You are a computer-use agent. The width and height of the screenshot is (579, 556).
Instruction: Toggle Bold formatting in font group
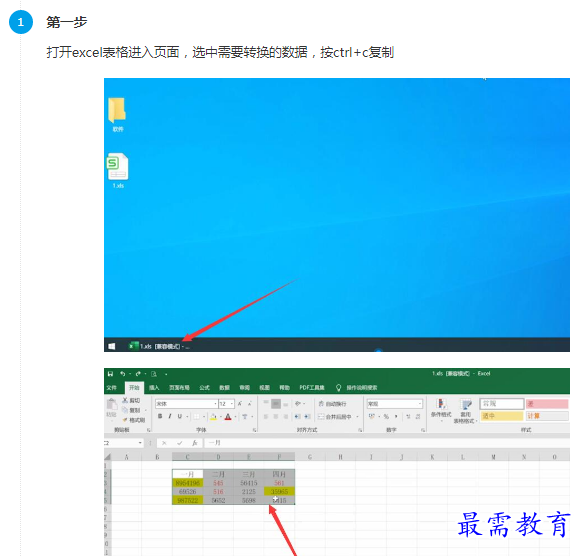tap(160, 416)
